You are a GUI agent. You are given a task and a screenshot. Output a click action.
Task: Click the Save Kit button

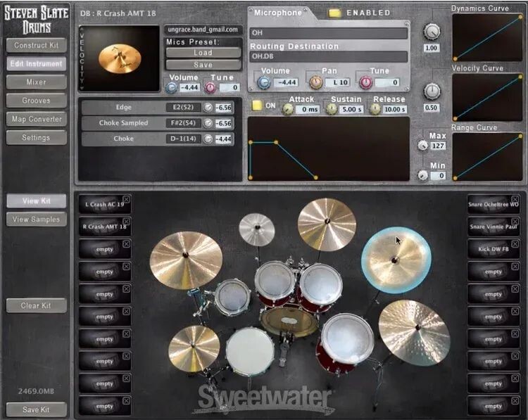[x=37, y=409]
